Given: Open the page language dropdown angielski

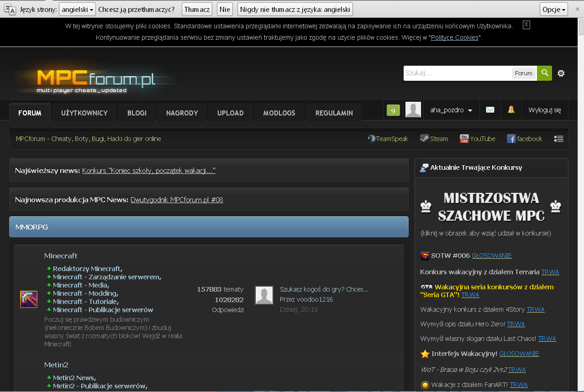Looking at the screenshot, I should (78, 9).
